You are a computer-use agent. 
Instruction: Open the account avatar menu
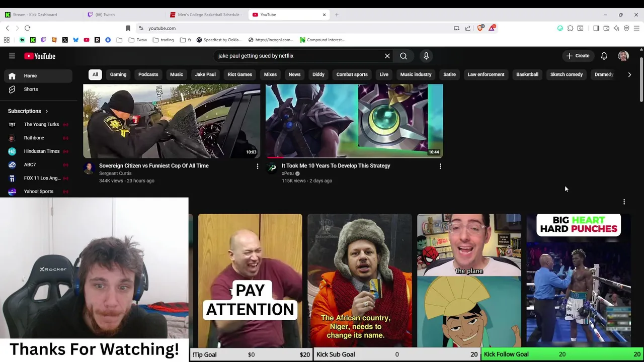(x=623, y=56)
